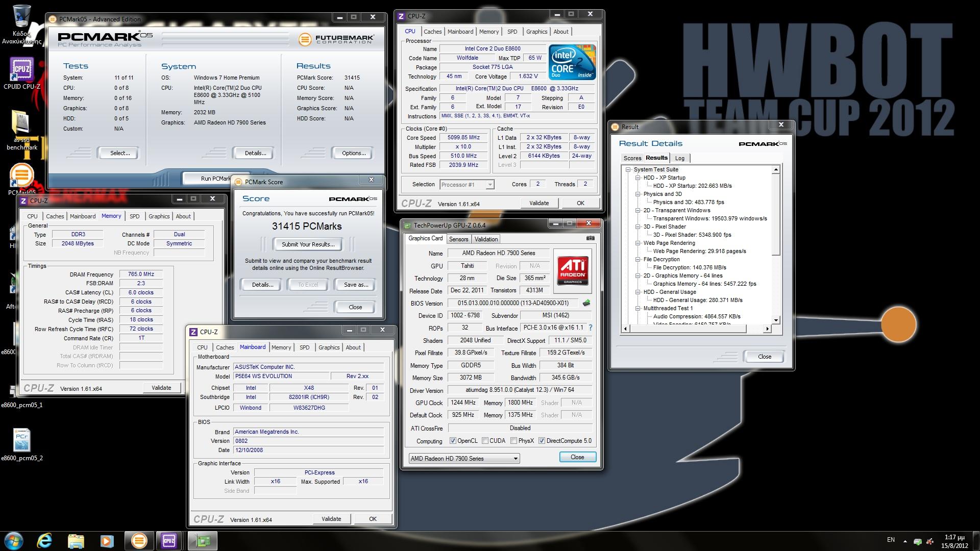Click the Result window title icon

pos(615,127)
